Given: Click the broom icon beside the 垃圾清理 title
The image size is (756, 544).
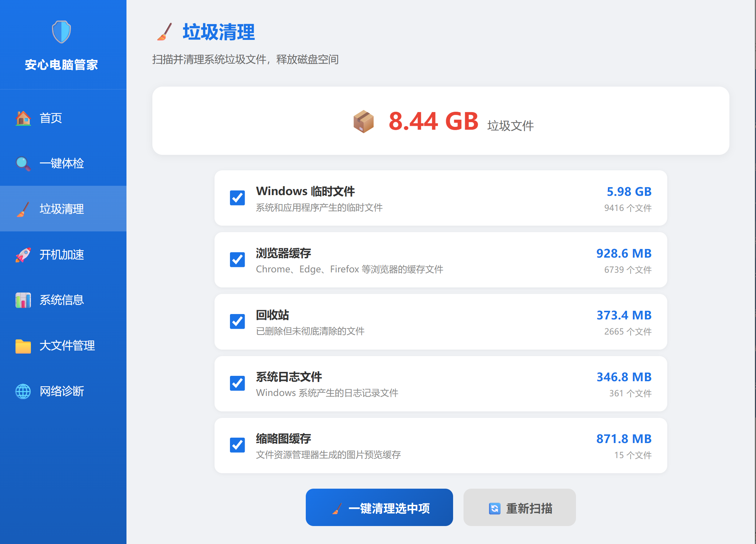Looking at the screenshot, I should [165, 32].
